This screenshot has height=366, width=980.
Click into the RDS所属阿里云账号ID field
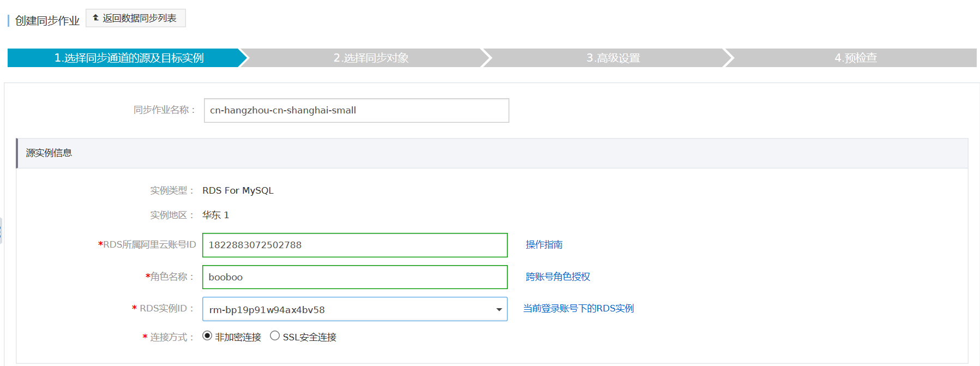[x=354, y=245]
